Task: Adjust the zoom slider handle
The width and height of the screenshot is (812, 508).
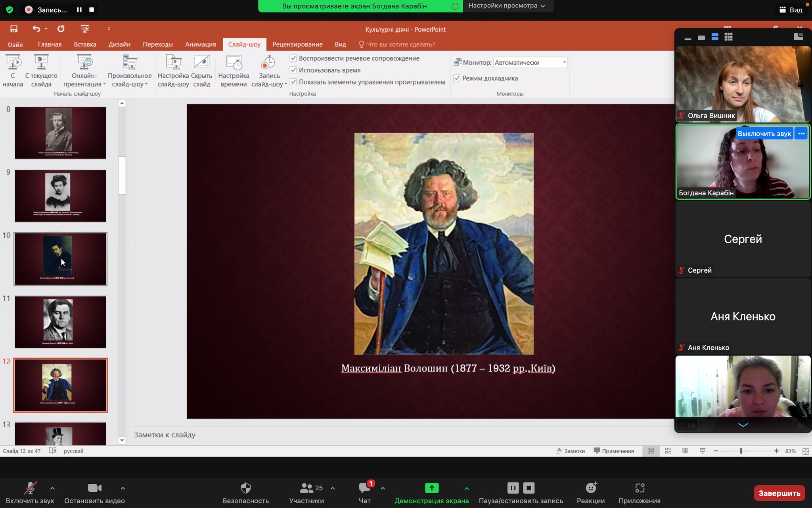Action: coord(741,451)
